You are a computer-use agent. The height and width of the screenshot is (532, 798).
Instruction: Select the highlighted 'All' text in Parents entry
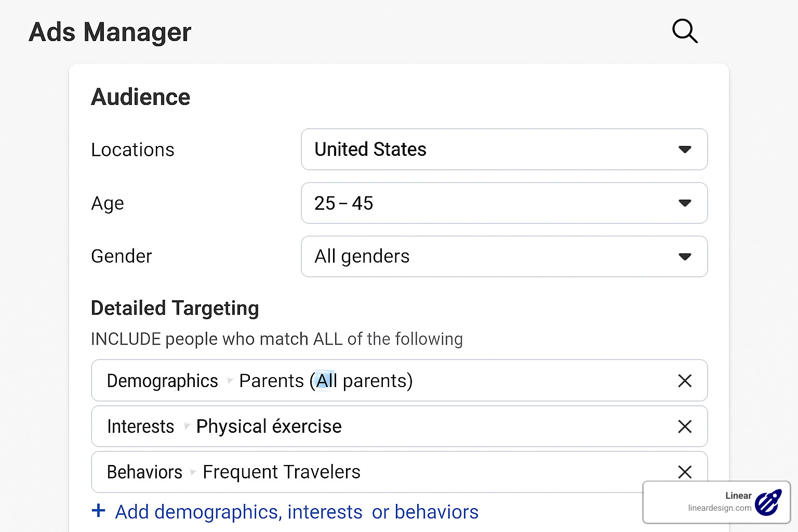(325, 381)
